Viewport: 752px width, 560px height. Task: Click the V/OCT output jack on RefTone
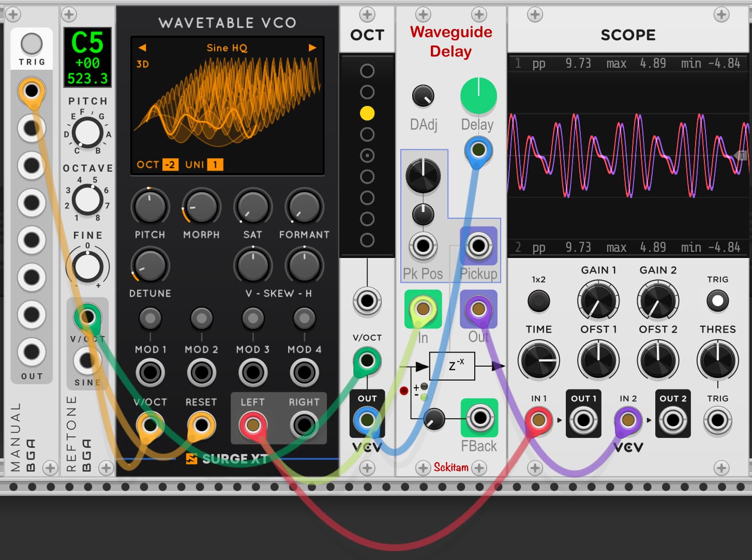tap(87, 317)
